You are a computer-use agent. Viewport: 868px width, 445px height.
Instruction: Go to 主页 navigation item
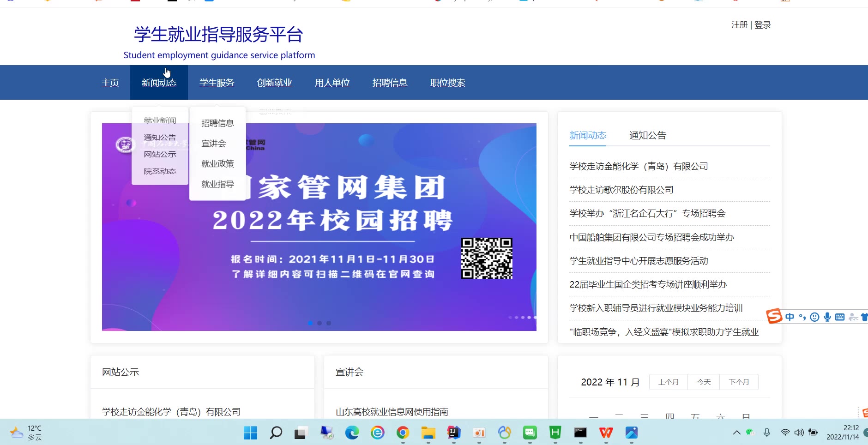tap(110, 83)
